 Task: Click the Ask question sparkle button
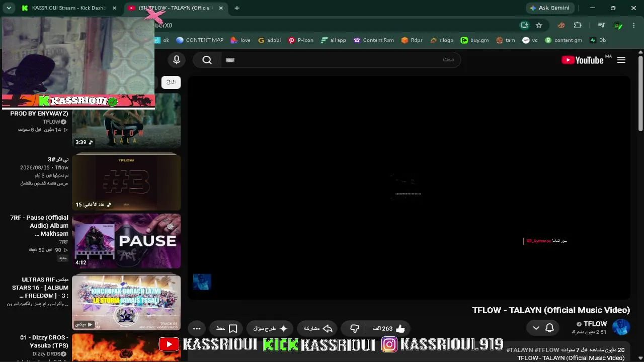click(x=270, y=328)
